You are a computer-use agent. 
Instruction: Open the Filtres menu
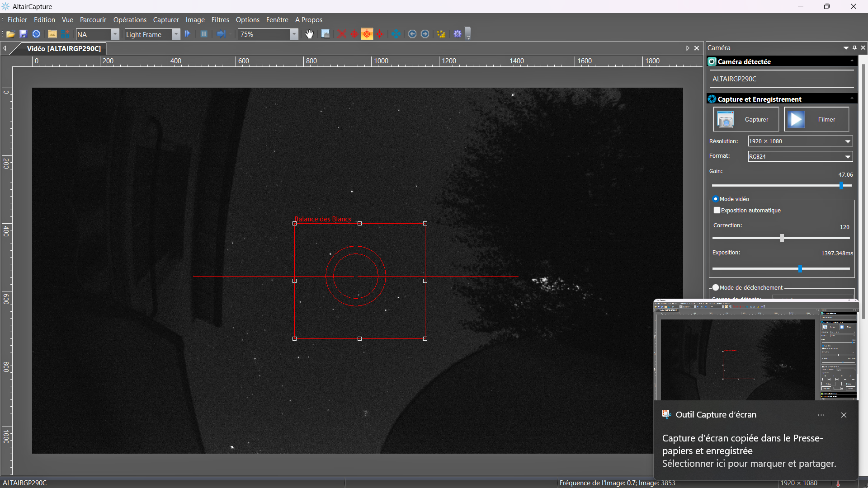point(220,20)
